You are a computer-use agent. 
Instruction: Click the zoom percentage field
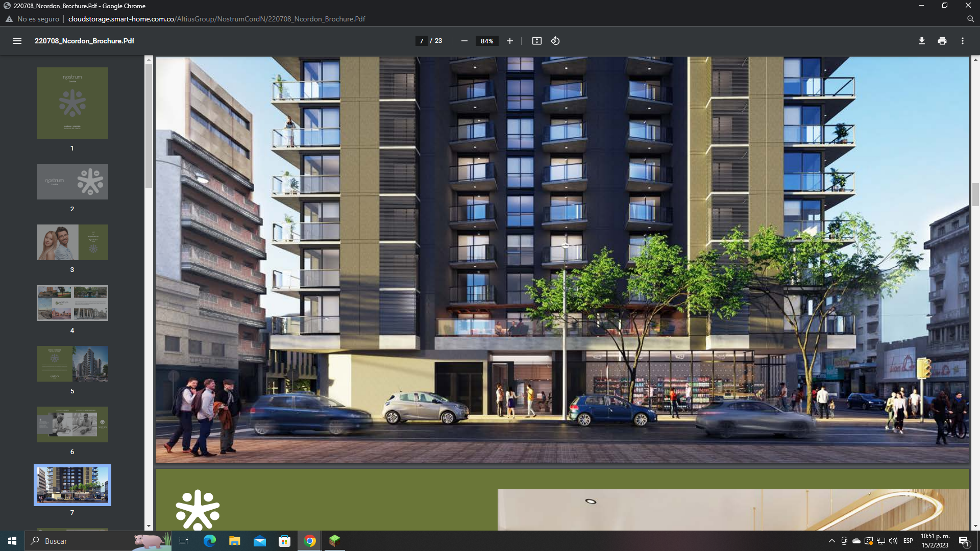[487, 41]
